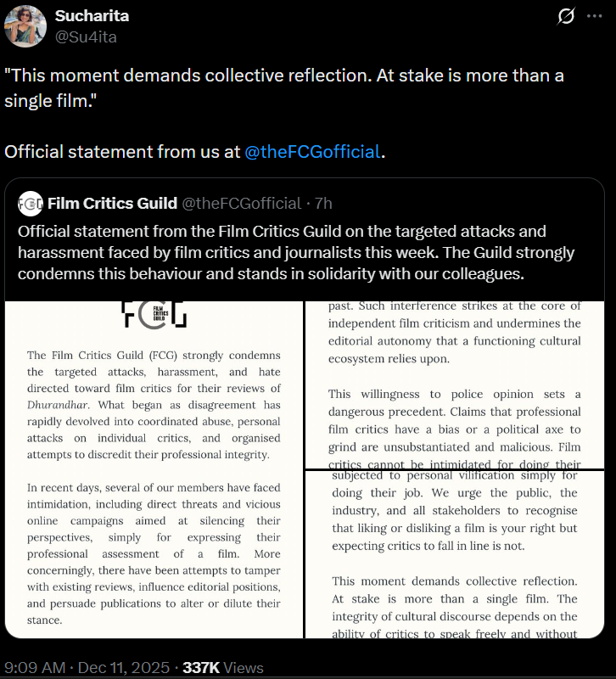616x679 pixels.
Task: Open Sucharita's profile picture
Action: 25,25
